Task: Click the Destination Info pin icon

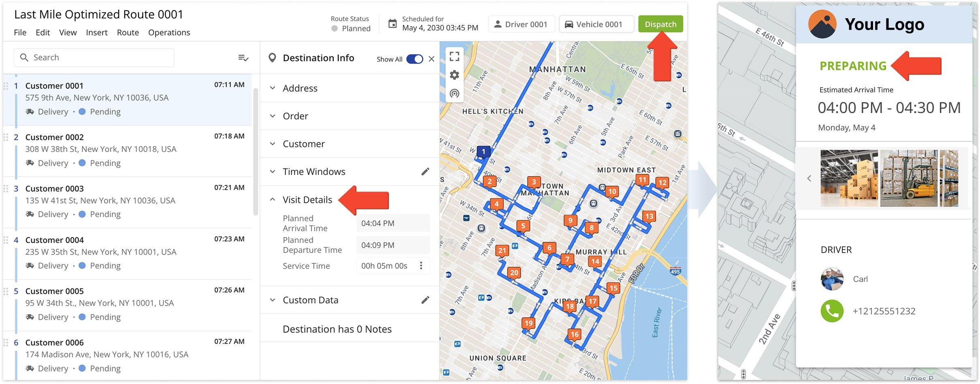Action: click(x=272, y=58)
